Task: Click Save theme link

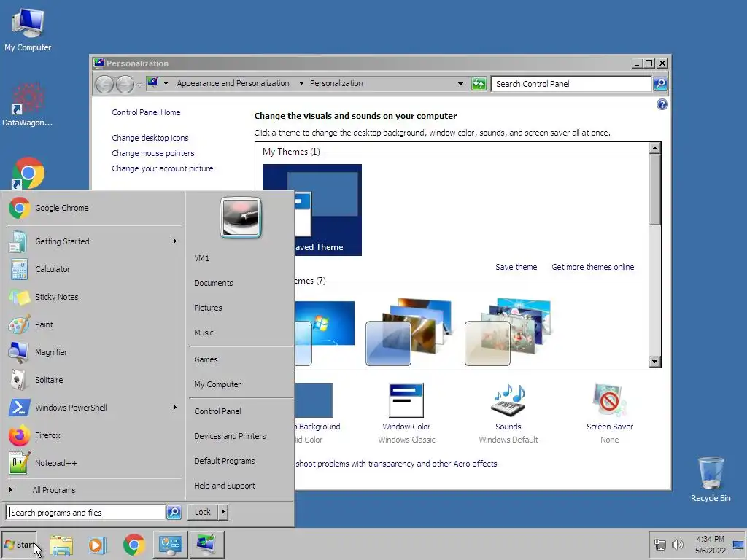Action: [x=516, y=267]
